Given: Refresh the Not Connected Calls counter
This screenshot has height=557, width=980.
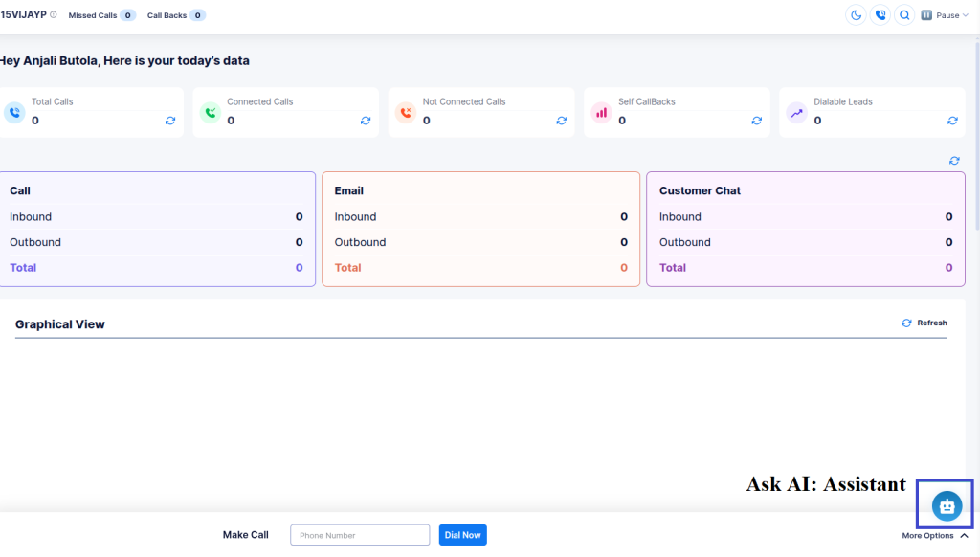Looking at the screenshot, I should click(561, 121).
